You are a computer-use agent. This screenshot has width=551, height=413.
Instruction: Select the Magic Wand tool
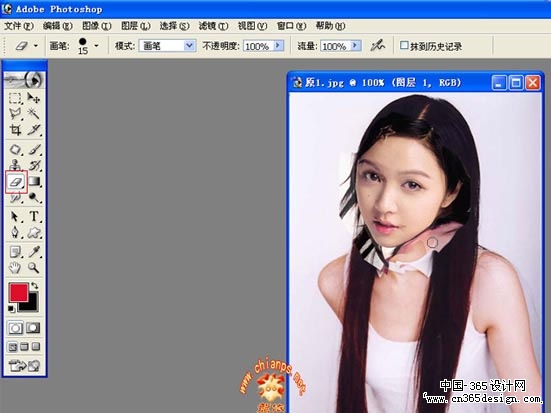(34, 114)
